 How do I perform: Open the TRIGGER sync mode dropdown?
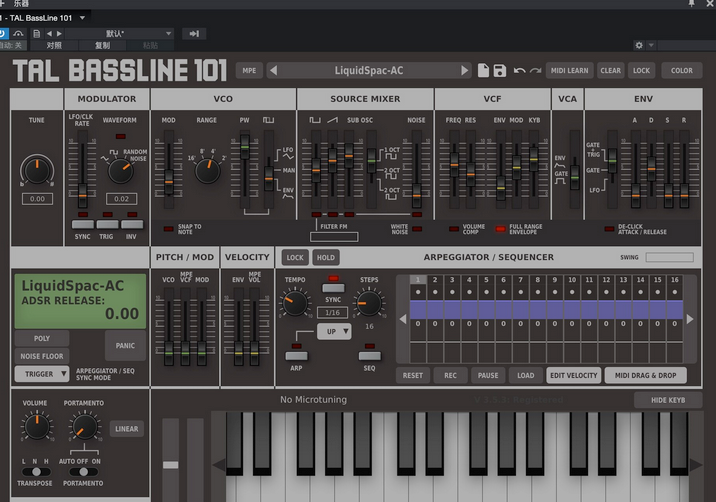click(42, 374)
